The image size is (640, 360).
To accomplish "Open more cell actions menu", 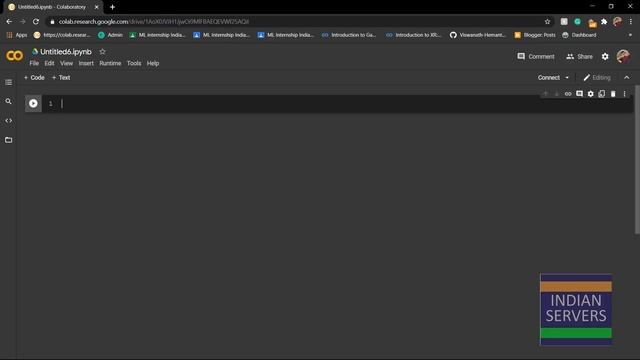I will (x=624, y=94).
